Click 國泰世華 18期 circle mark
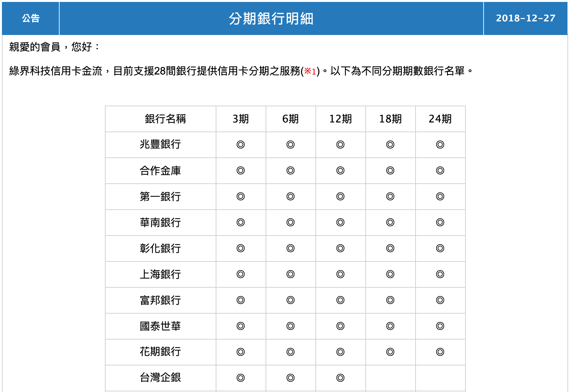The width and height of the screenshot is (572, 392). point(390,326)
